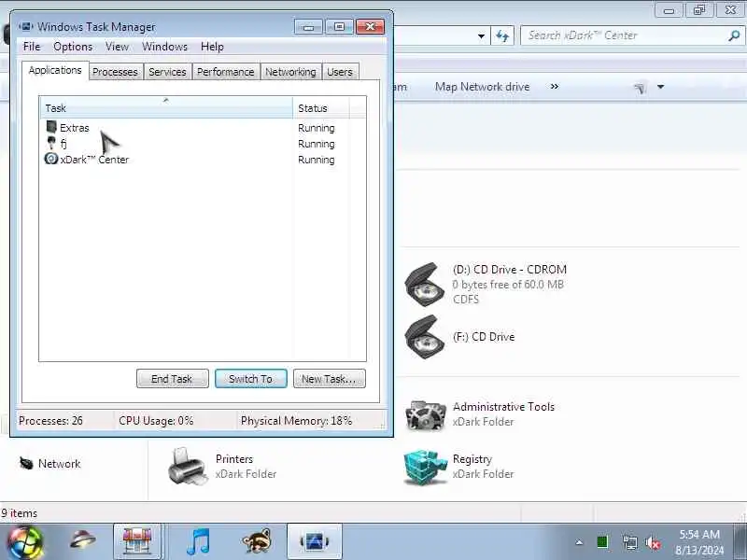The height and width of the screenshot is (560, 747).
Task: Click the network tray icon
Action: pyautogui.click(x=629, y=542)
